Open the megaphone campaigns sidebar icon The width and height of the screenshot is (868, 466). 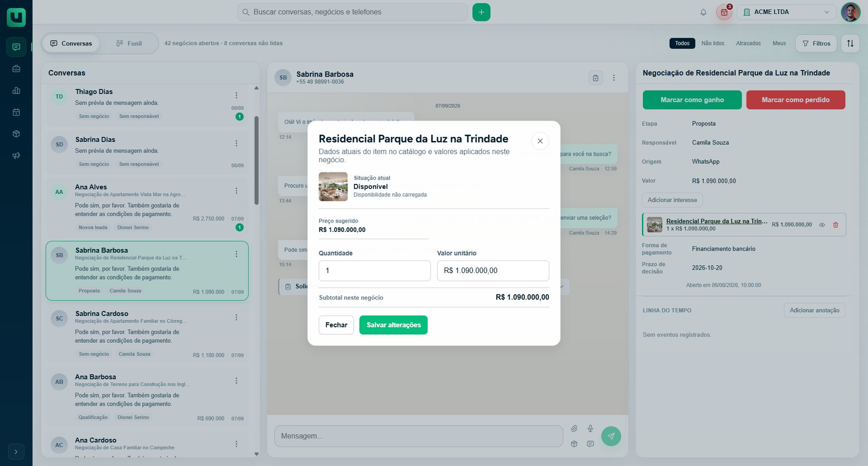tap(16, 156)
